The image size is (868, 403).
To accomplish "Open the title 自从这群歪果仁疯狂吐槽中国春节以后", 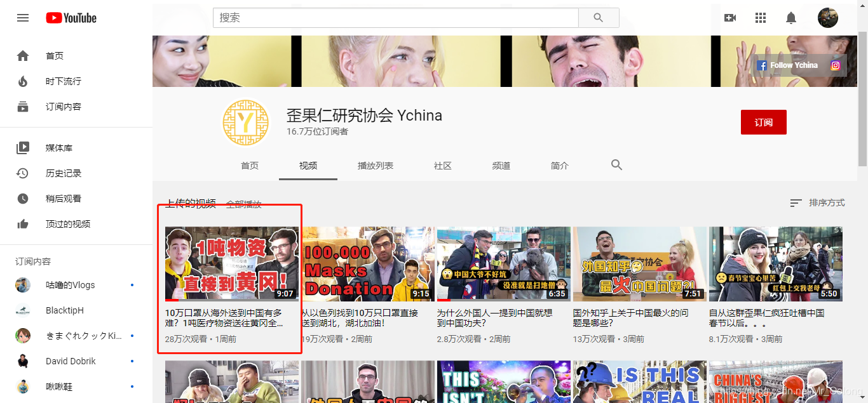I will (767, 318).
